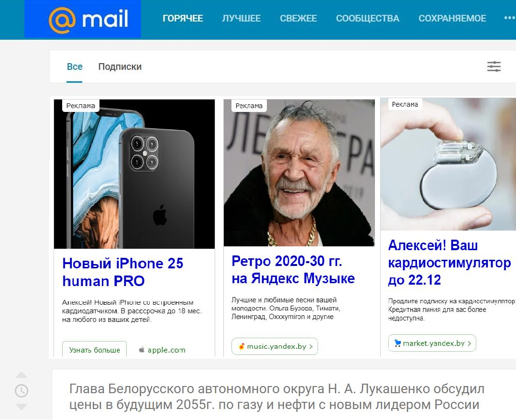This screenshot has width=516, height=420.
Task: Switch to the Подписки tab
Action: coord(120,67)
